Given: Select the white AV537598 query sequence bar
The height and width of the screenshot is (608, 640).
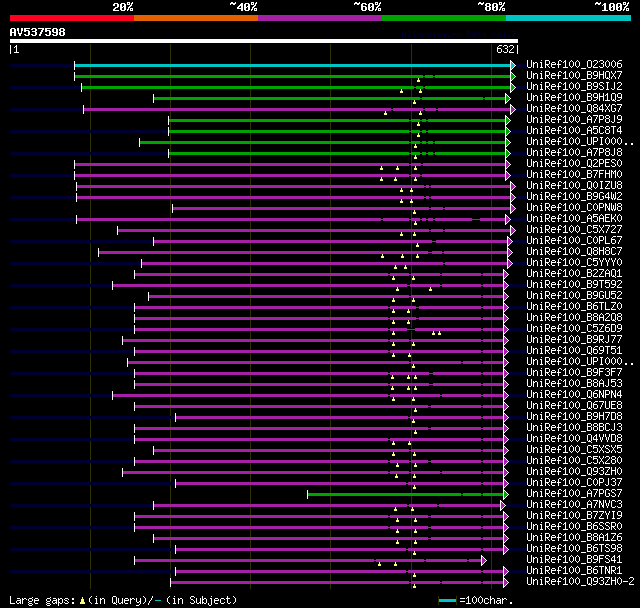Looking at the screenshot, I should coord(264,41).
